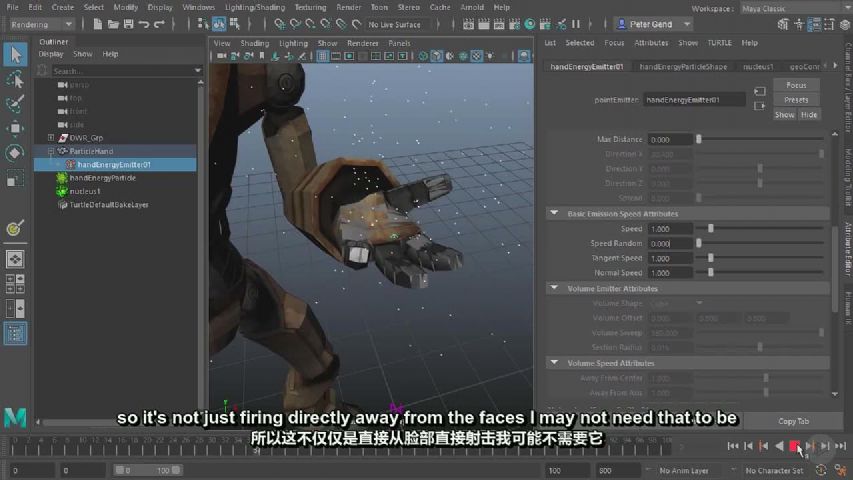853x480 pixels.
Task: Click the Hide button
Action: pos(808,114)
